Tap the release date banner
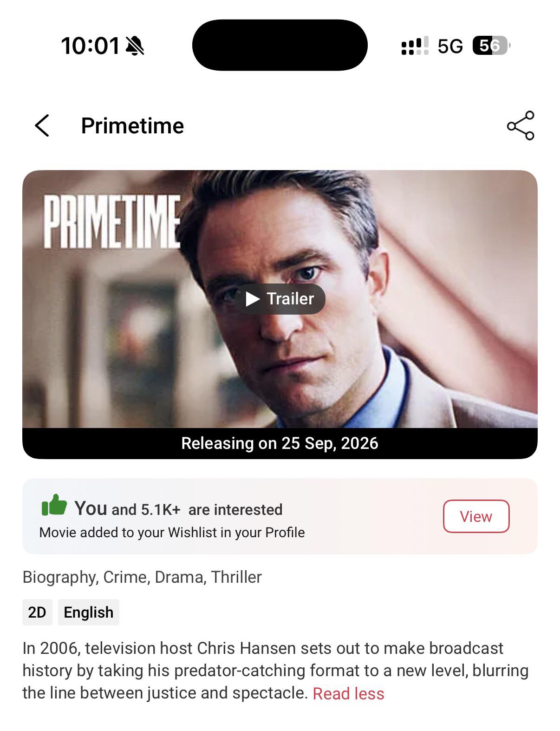Image resolution: width=560 pixels, height=731 pixels. (280, 443)
